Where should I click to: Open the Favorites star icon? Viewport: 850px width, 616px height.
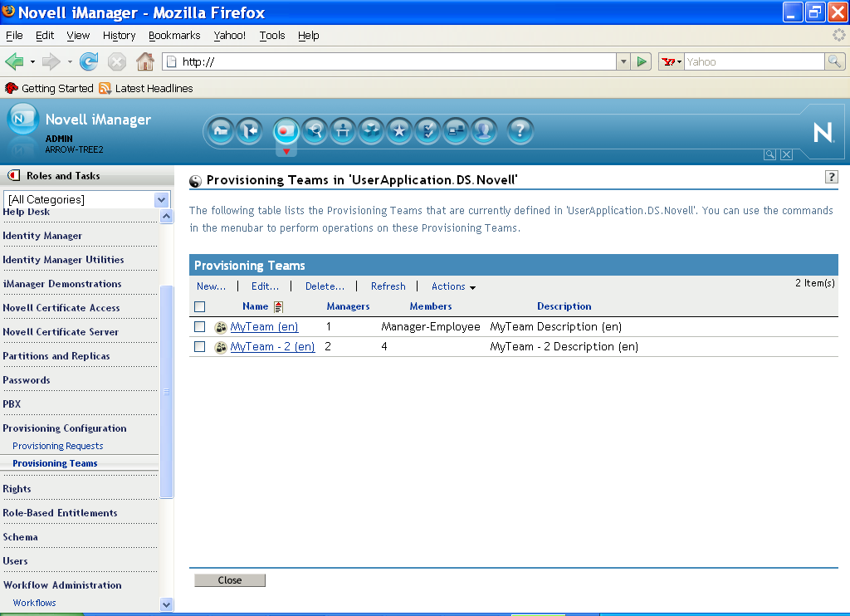tap(399, 130)
